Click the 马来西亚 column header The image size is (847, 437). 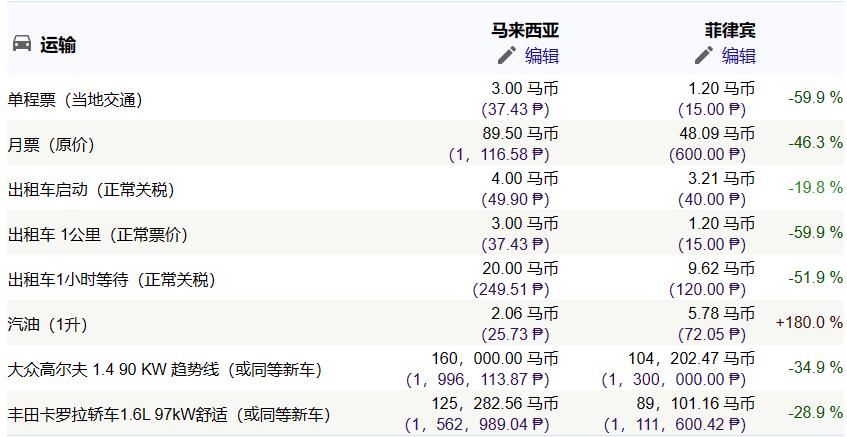click(x=525, y=30)
